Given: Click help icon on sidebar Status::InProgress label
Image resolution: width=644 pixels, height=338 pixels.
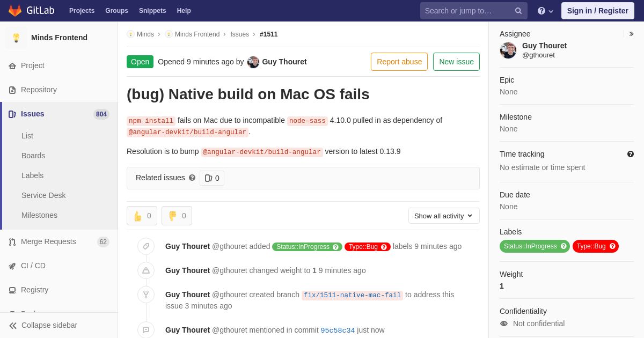Looking at the screenshot, I should (563, 246).
